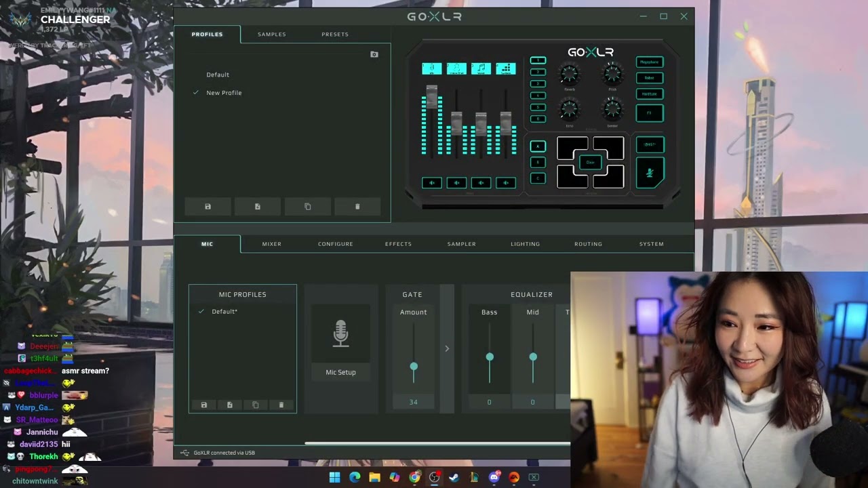
Task: Click the System channel display
Action: click(x=506, y=68)
